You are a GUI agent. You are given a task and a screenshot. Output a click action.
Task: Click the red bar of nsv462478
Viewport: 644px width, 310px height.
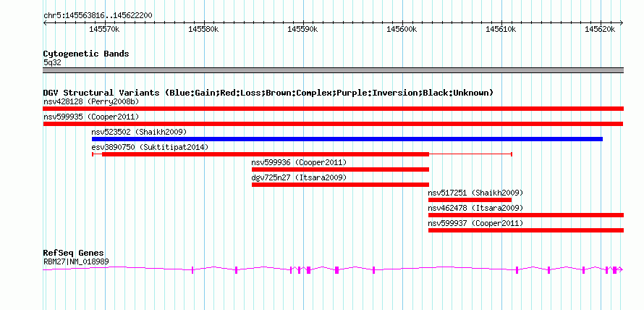click(x=526, y=215)
